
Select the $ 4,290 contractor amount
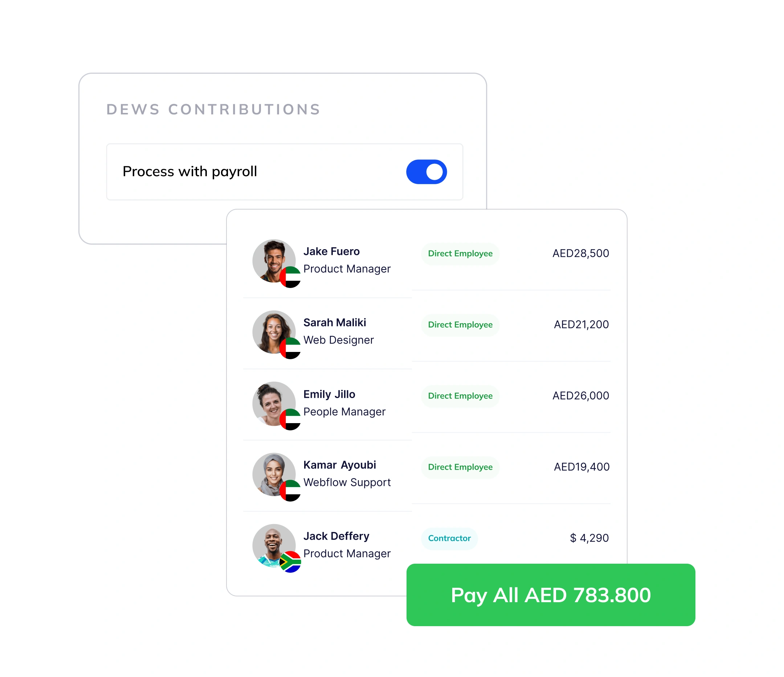[x=589, y=538]
